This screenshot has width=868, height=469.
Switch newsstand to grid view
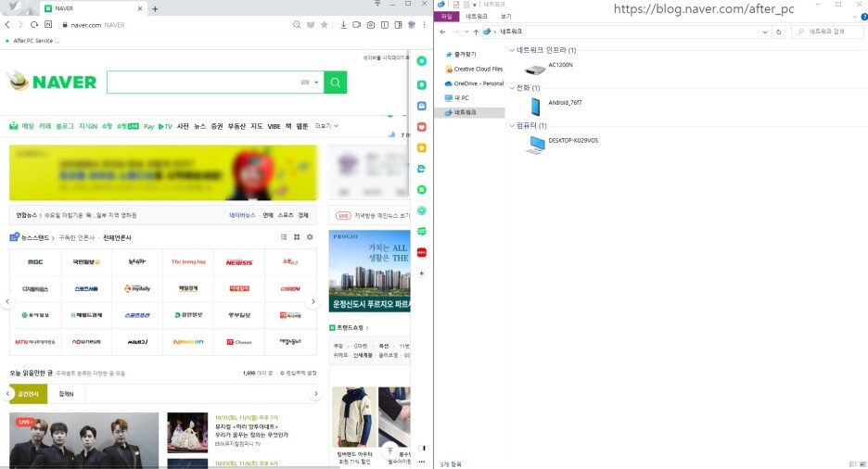coord(297,237)
